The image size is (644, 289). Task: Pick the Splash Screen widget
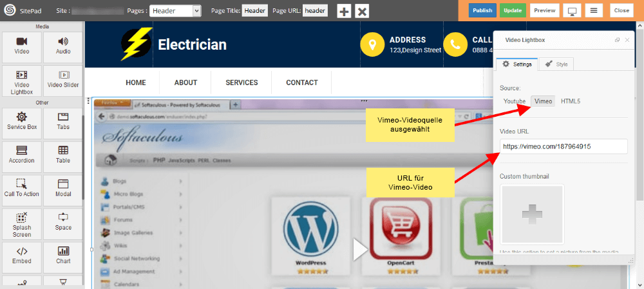pos(22,224)
